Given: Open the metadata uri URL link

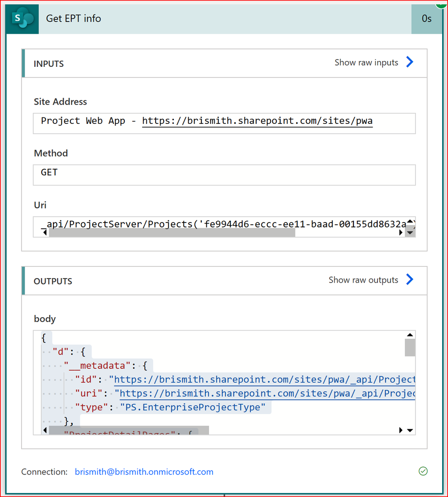Looking at the screenshot, I should click(x=267, y=393).
